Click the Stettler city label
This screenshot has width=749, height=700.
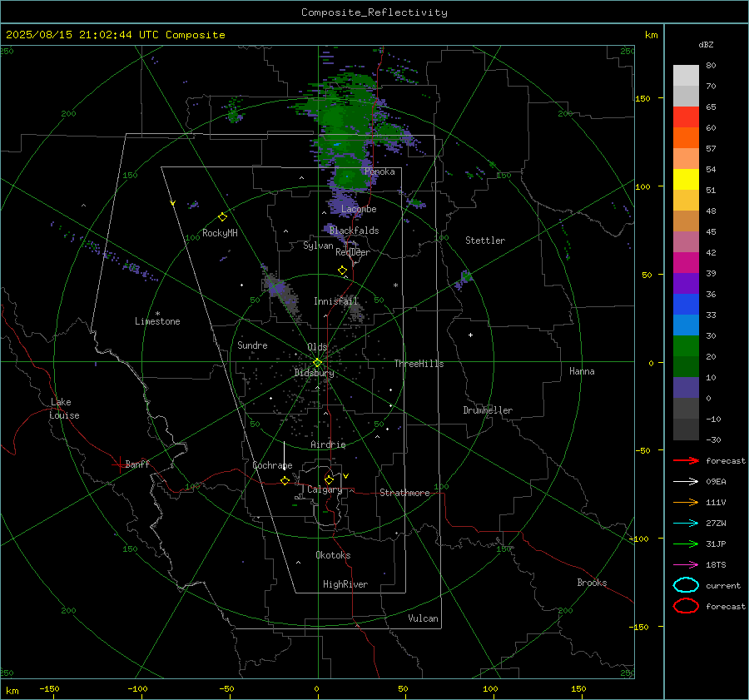coord(485,241)
